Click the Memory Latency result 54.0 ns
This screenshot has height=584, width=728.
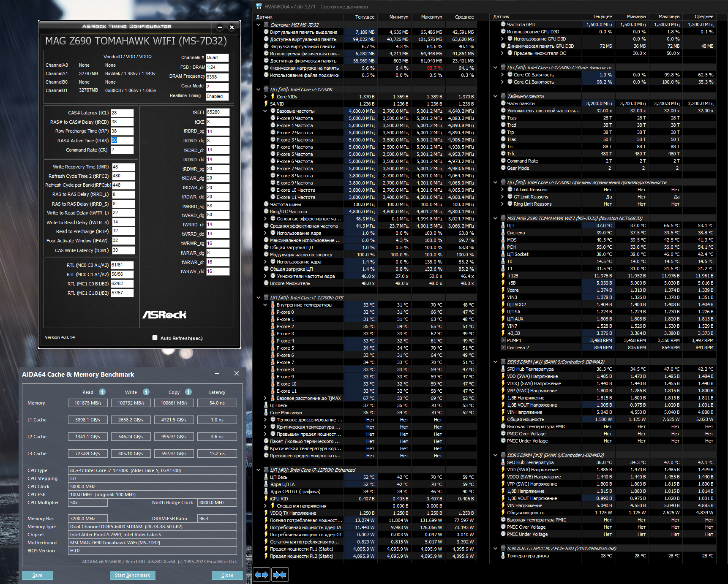(217, 403)
